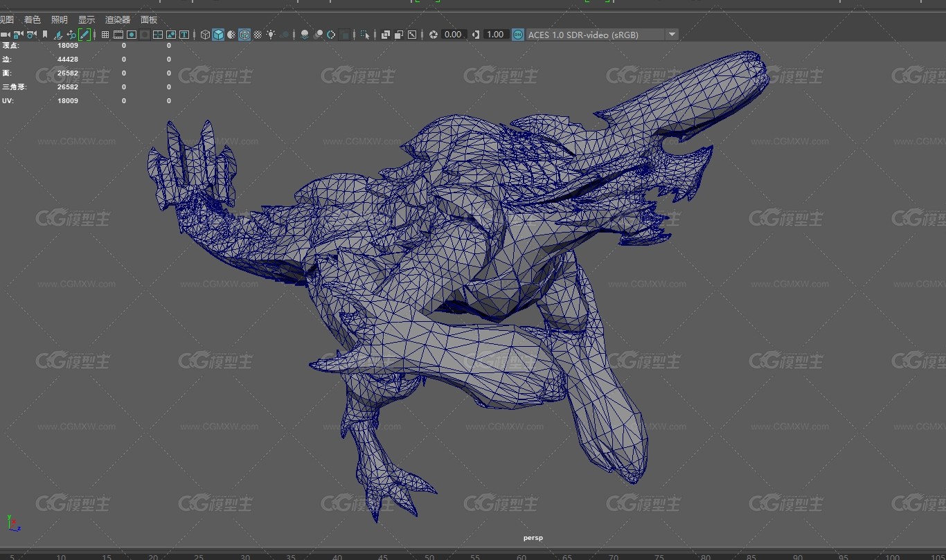Image resolution: width=946 pixels, height=560 pixels.
Task: Activate the 2D Pan/Zoom icon
Action: click(71, 35)
